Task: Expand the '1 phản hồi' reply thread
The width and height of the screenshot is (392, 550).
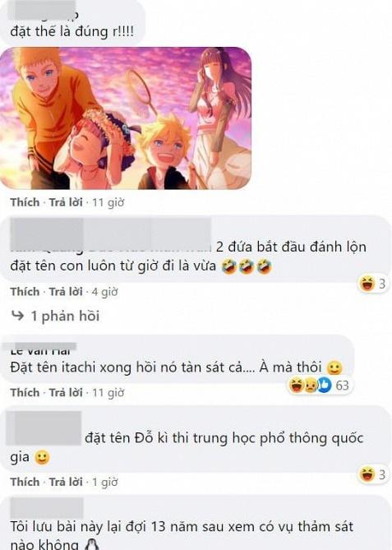Action: [x=65, y=316]
